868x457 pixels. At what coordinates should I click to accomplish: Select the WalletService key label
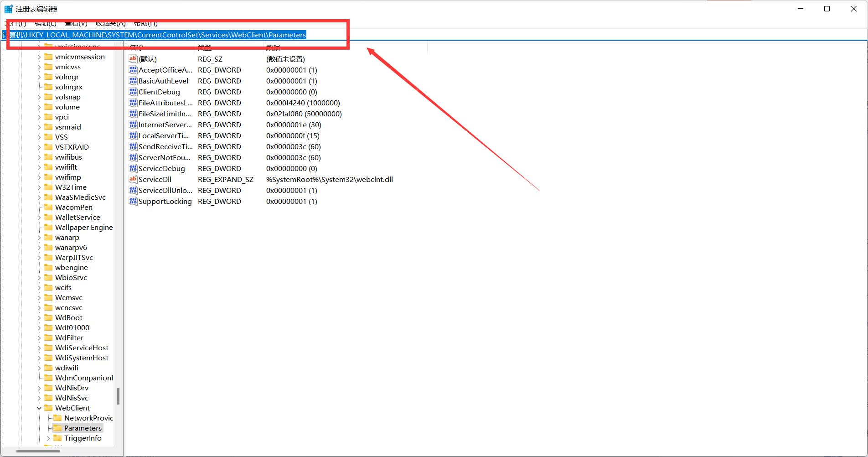tap(77, 217)
